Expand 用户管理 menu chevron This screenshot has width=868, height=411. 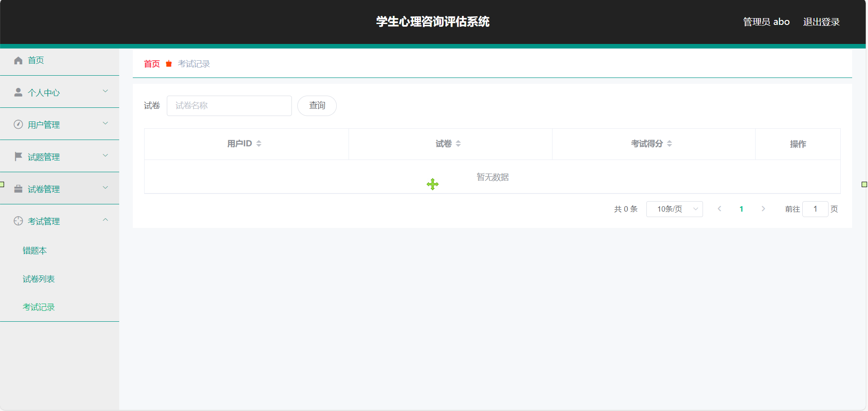point(105,123)
